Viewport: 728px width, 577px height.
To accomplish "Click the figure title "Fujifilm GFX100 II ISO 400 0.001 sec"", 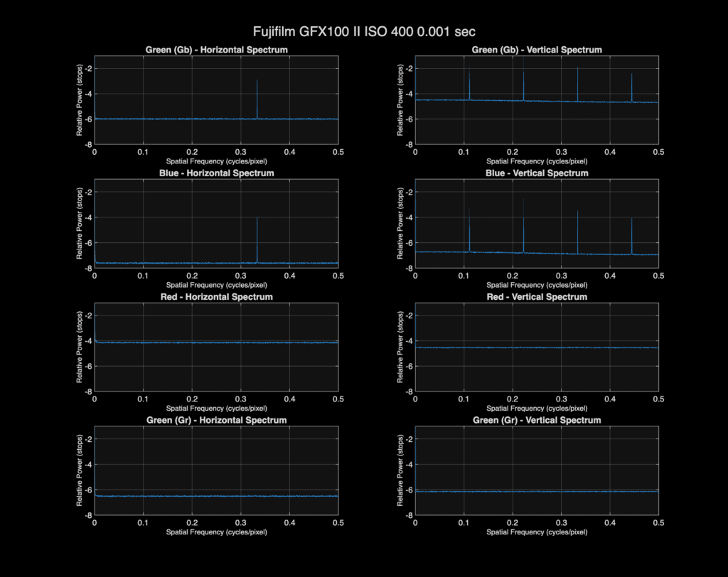I will tap(364, 31).
